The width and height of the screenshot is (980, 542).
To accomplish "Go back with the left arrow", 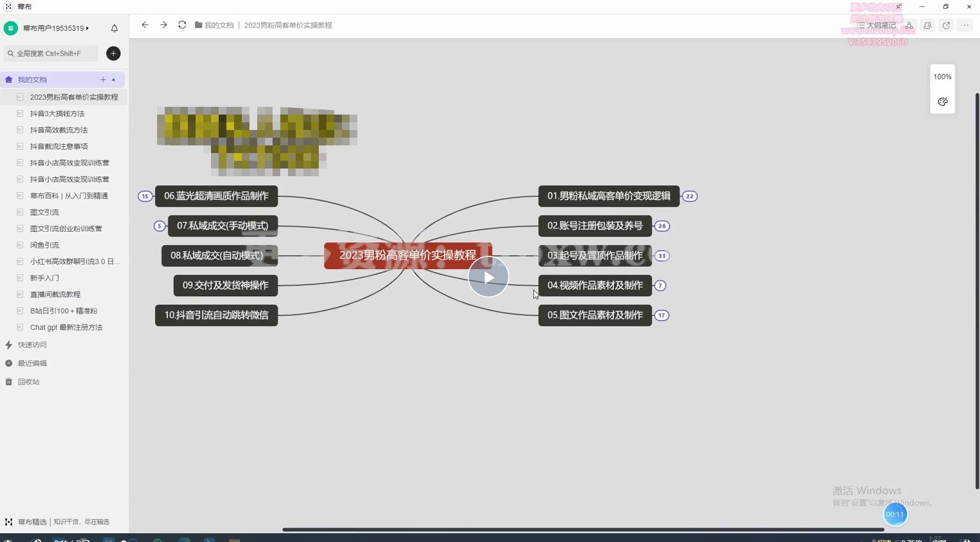I will [x=145, y=25].
